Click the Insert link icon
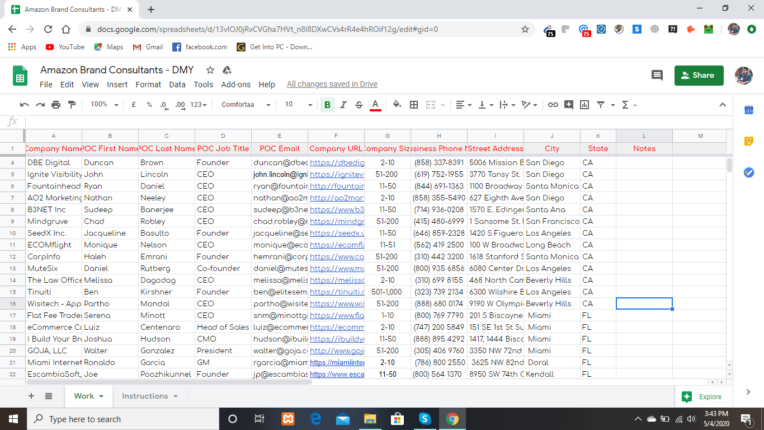This screenshot has height=430, width=764. [553, 105]
